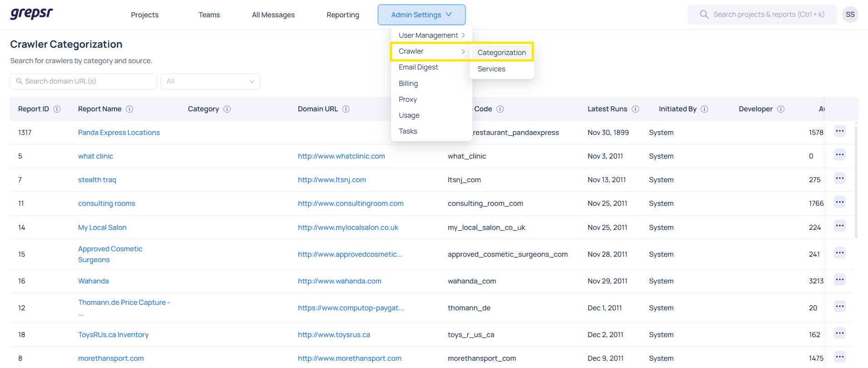Viewport: 868px width, 368px height.
Task: Open the http://www.wahanda.com domain link
Action: tap(339, 281)
